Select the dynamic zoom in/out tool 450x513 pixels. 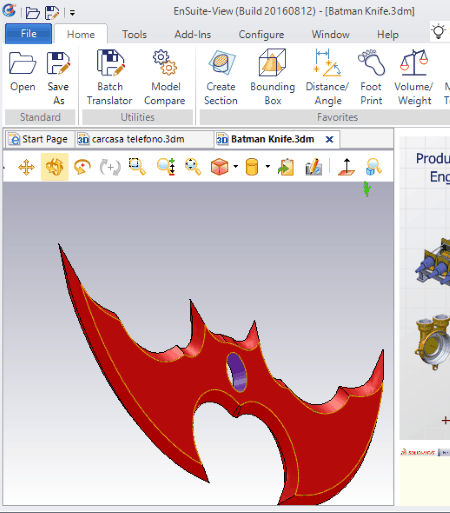coord(166,167)
